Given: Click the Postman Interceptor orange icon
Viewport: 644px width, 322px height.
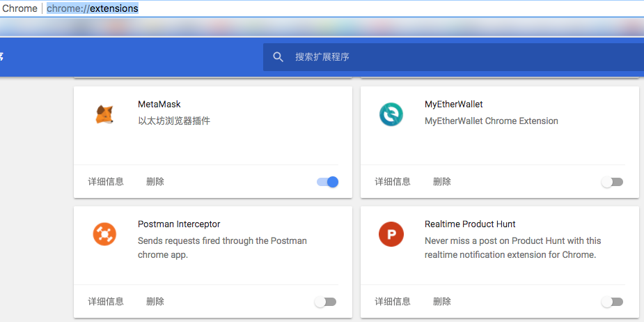Looking at the screenshot, I should coord(104,234).
